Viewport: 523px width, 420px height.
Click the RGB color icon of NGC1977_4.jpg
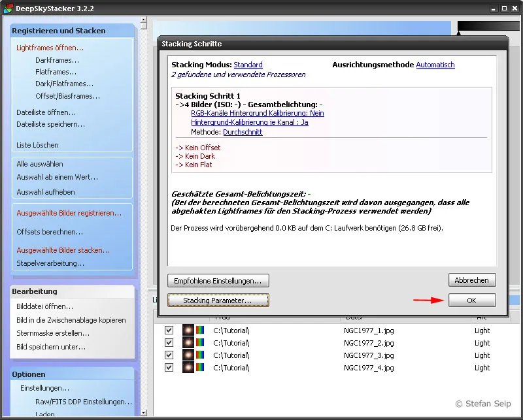click(x=200, y=367)
